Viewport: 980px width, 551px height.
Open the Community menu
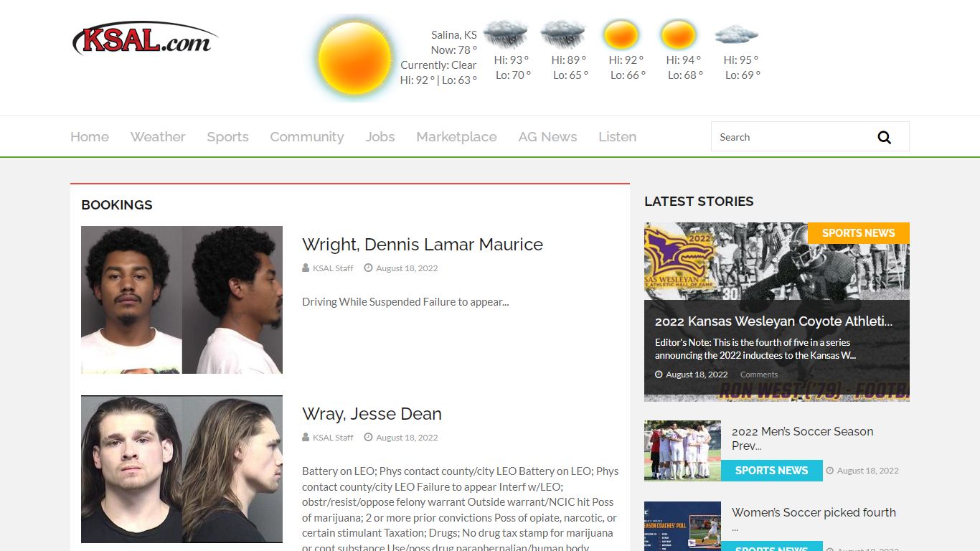[x=307, y=137]
